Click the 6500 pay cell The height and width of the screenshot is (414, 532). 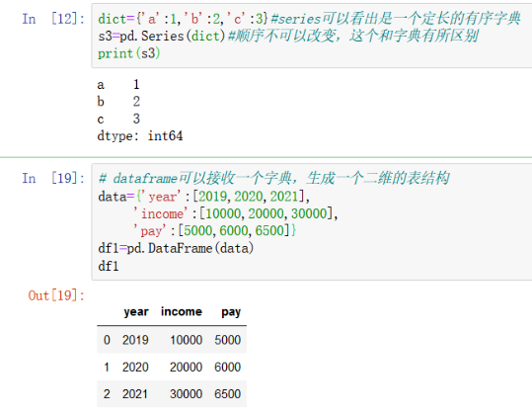pyautogui.click(x=227, y=394)
